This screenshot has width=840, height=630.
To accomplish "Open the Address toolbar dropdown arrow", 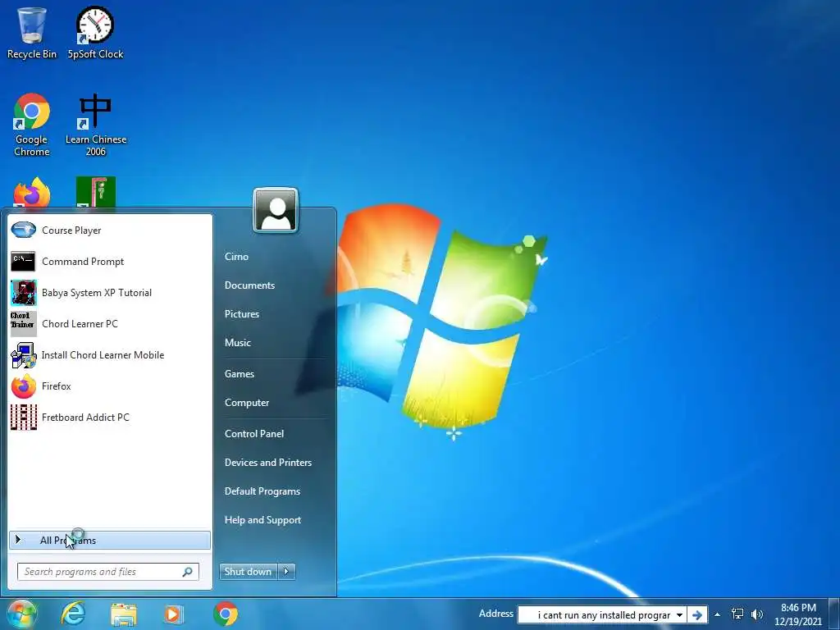I will (679, 615).
